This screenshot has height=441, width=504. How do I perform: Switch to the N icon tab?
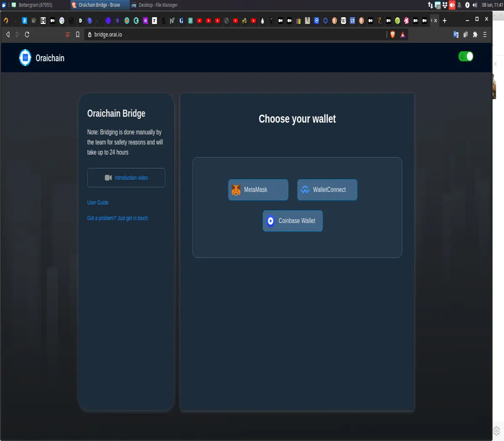click(x=172, y=21)
